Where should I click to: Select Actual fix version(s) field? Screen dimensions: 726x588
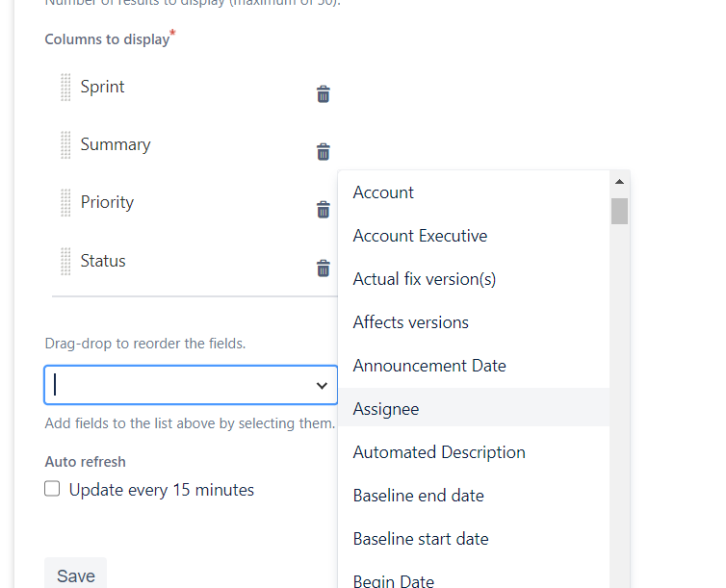click(425, 279)
